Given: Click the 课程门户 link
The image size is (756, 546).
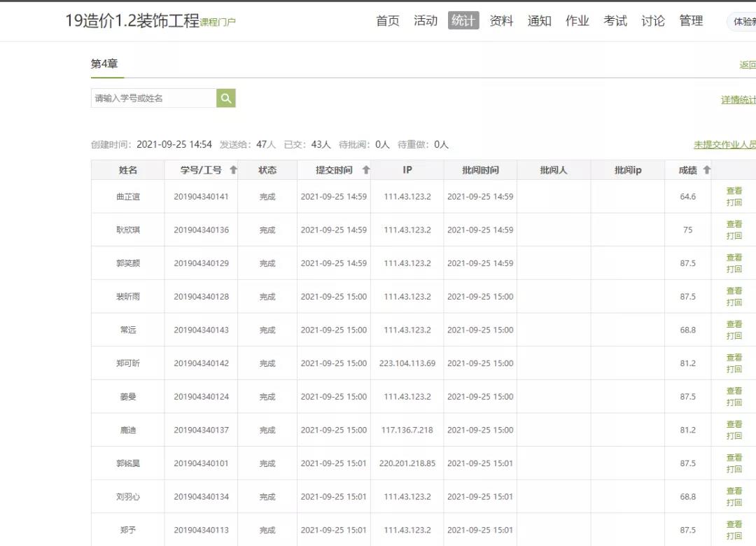Looking at the screenshot, I should click(218, 22).
